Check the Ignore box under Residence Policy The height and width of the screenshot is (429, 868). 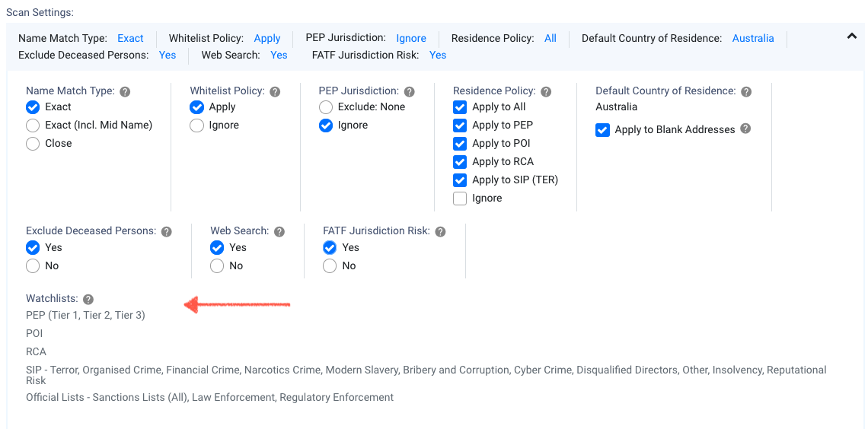(460, 199)
